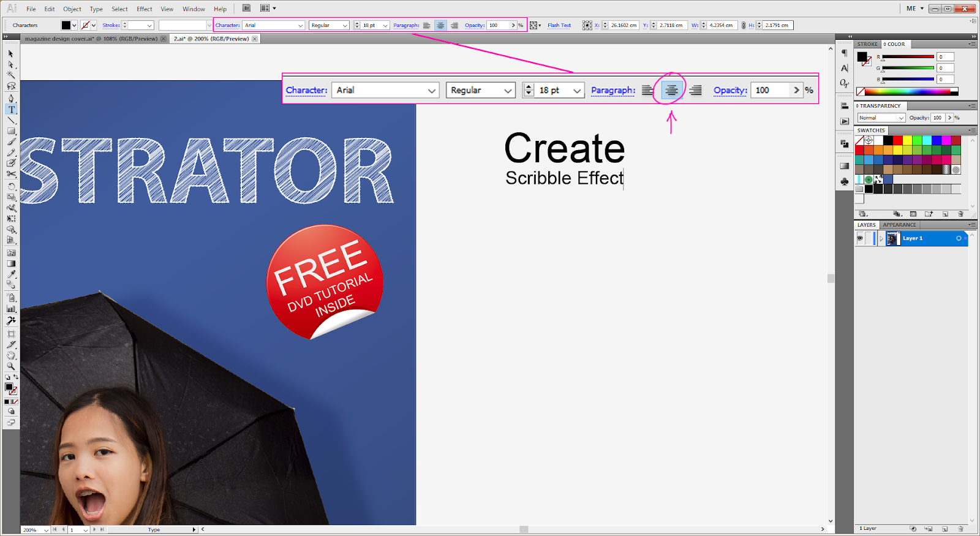Open the fill color dropdown in control bar
The height and width of the screenshot is (536, 980).
pos(74,26)
